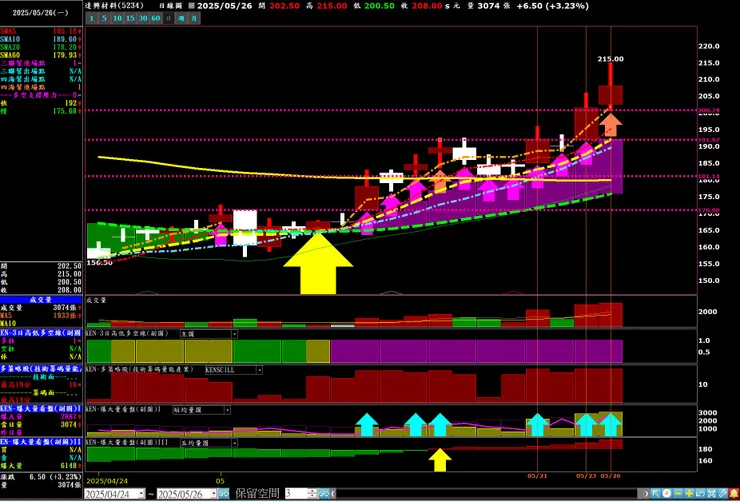
Task: Click the 爆大量 value 2887 row
Action: pos(41,417)
